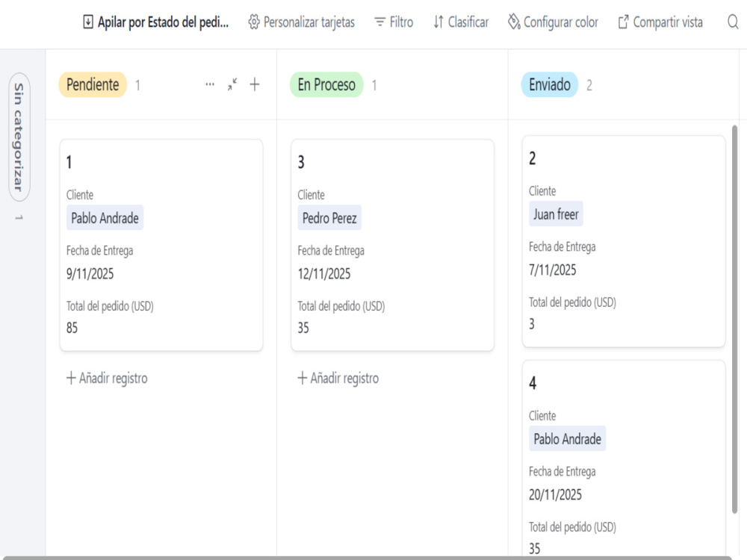Open the three-dot menu of Pendiente column

tap(210, 84)
